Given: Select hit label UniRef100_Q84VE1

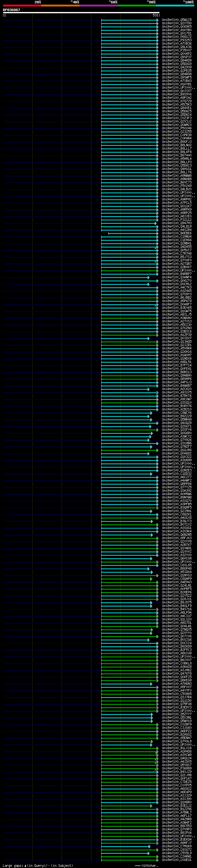Looking at the screenshot, I should (x=177, y=108).
